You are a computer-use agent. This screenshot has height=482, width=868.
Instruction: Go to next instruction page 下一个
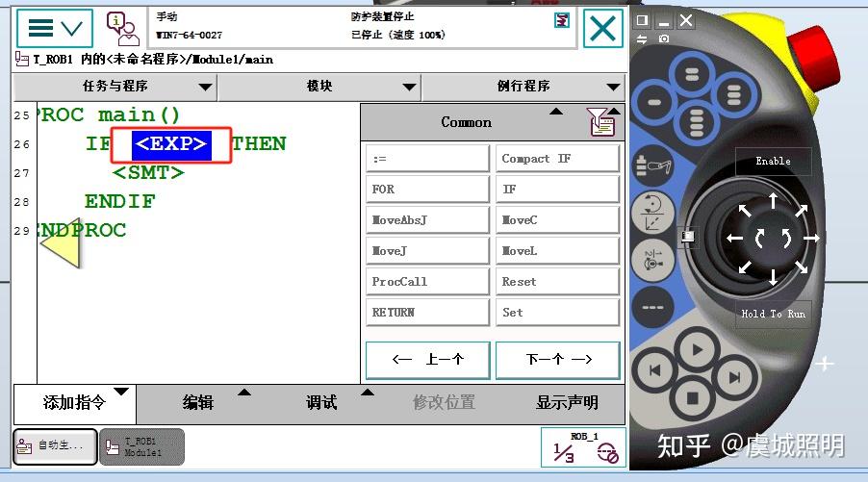(558, 360)
